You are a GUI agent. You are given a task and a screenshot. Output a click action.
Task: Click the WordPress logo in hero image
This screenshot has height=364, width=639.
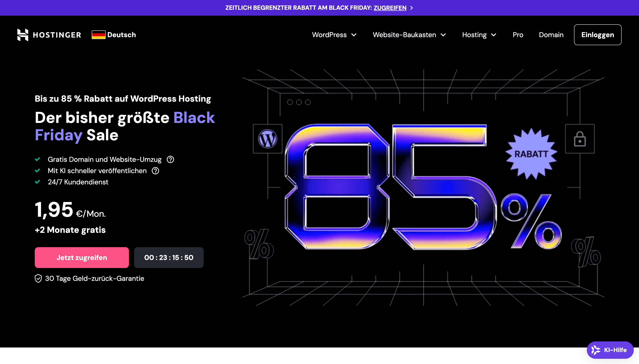pyautogui.click(x=268, y=139)
